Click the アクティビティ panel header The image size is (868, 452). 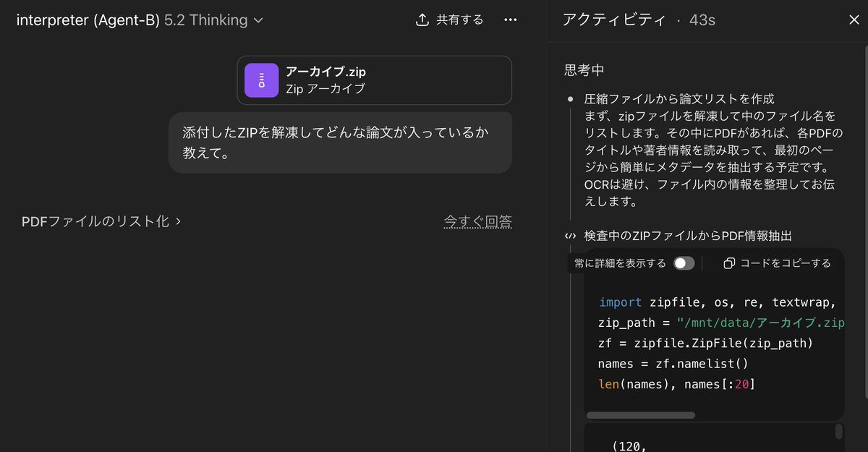point(613,20)
